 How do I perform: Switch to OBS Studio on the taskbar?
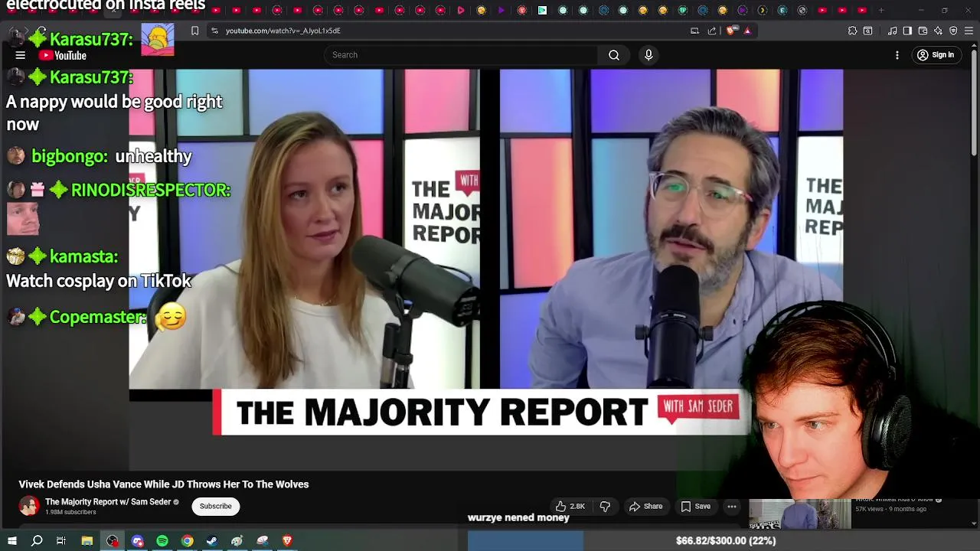point(113,541)
